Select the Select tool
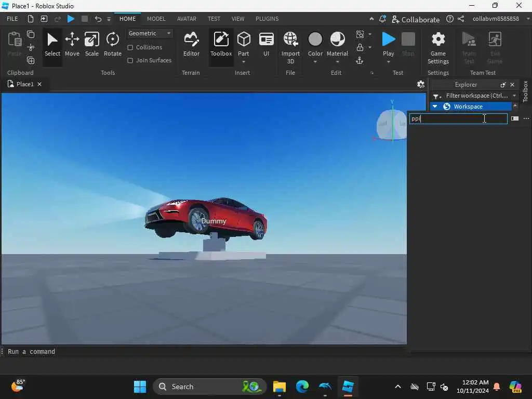Image resolution: width=532 pixels, height=399 pixels. point(52,45)
